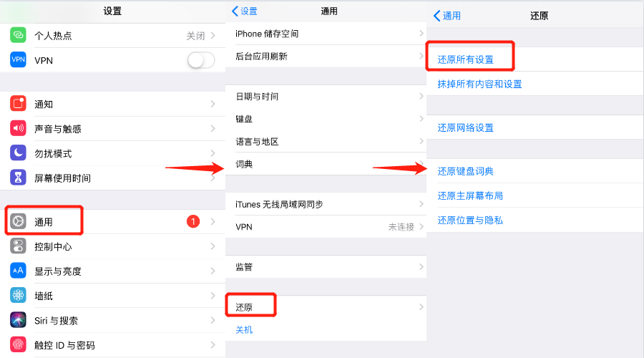Expand the iPhone 储存空间 row chevron
This screenshot has width=644, height=358.
(421, 33)
